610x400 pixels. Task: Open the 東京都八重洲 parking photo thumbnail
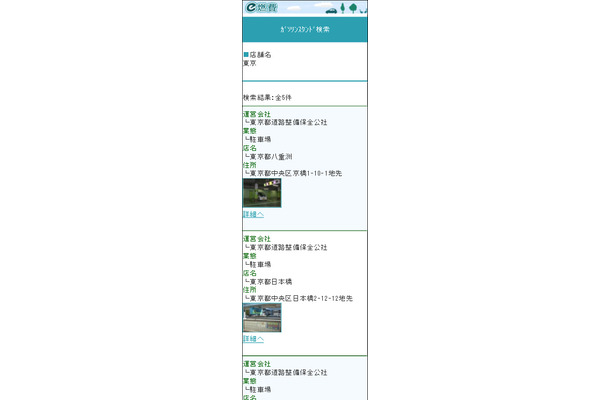(262, 193)
